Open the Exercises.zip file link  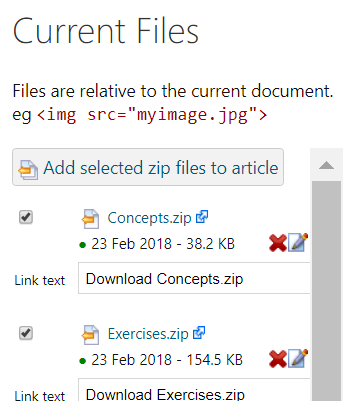[x=148, y=334]
